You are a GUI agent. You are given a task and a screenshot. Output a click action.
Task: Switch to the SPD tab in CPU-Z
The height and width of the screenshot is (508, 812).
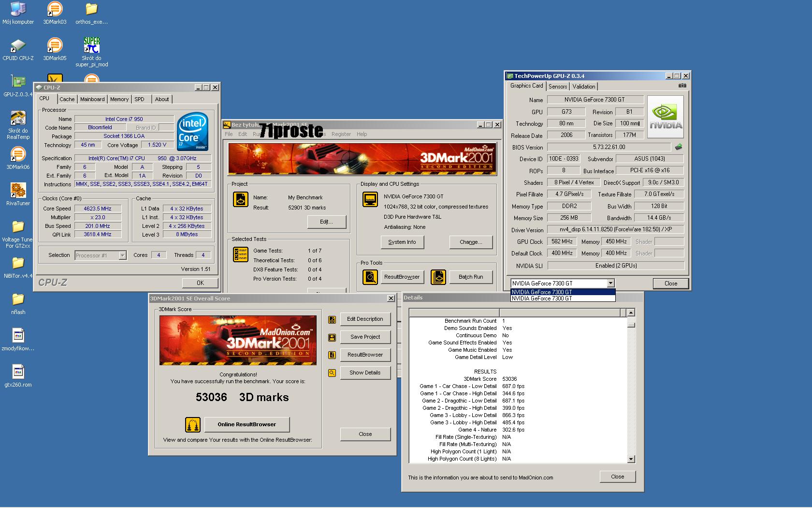(x=139, y=99)
